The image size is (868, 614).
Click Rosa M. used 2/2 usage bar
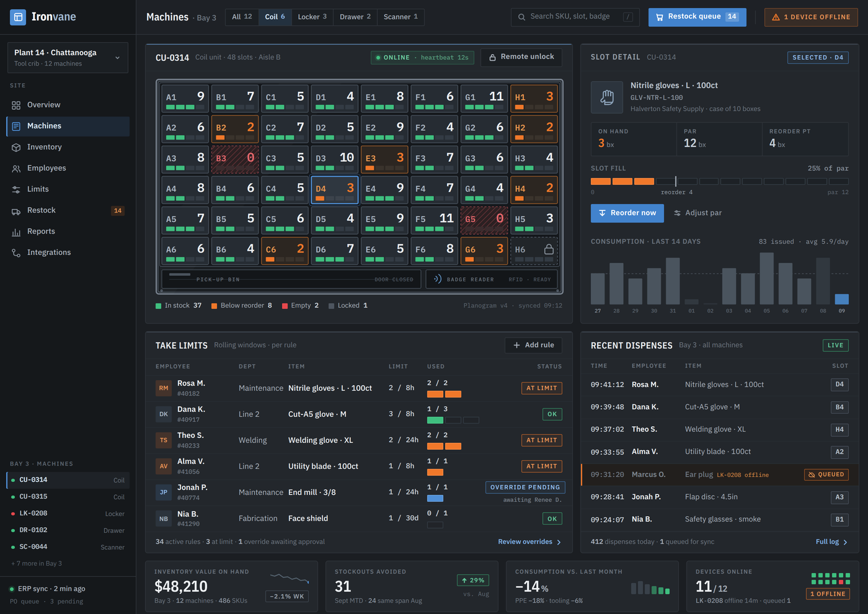point(444,394)
